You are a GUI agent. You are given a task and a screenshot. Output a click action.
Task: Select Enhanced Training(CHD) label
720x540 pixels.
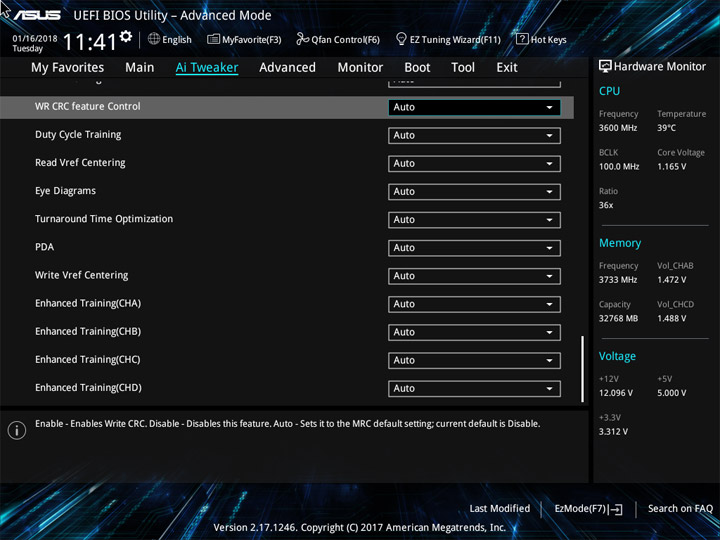[88, 388]
